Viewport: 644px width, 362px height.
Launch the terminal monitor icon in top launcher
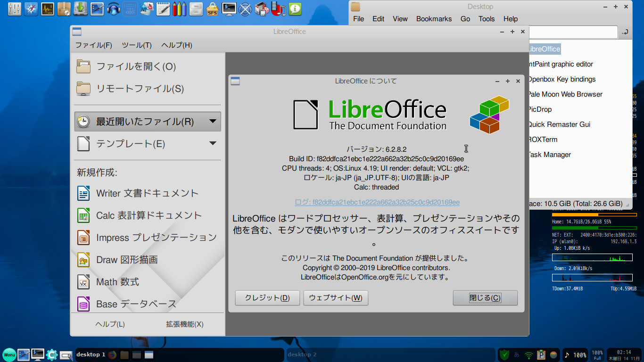[x=229, y=8]
